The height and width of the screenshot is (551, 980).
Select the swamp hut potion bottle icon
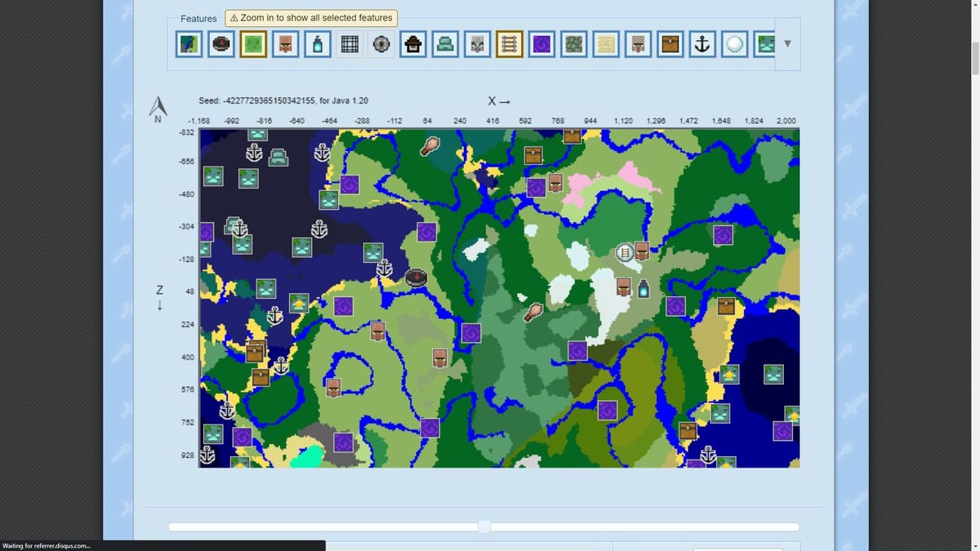point(317,44)
